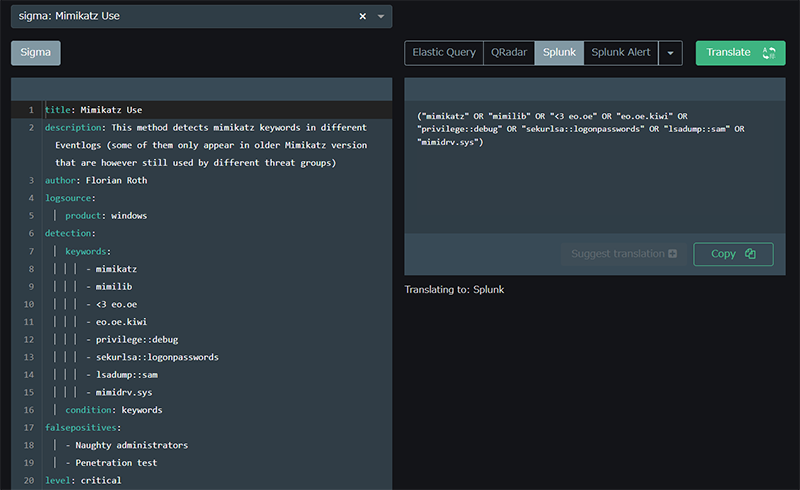800x490 pixels.
Task: Select the Splunk platform tab
Action: (x=559, y=53)
